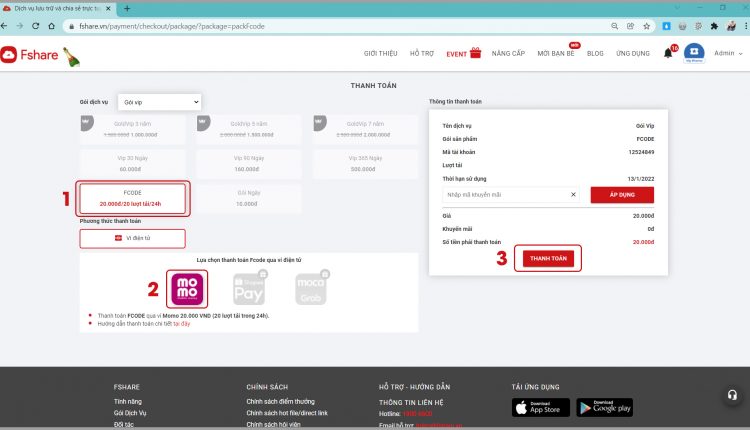750x430 pixels.
Task: Click the user avatar icon
Action: (694, 52)
